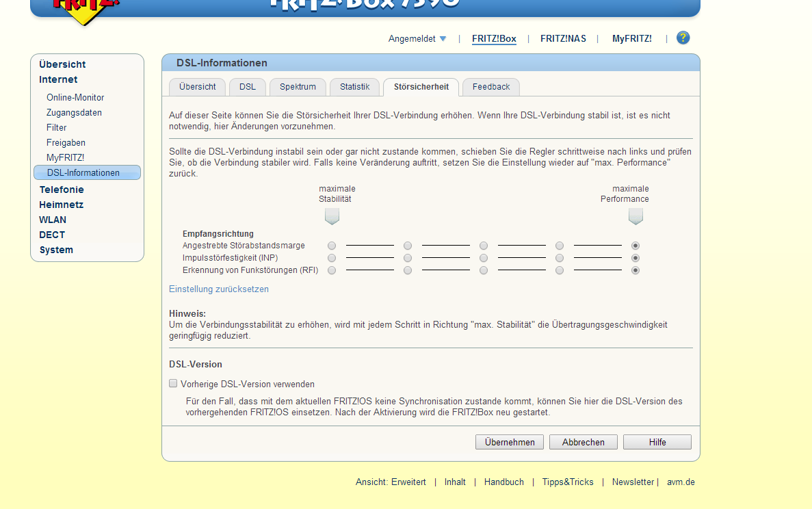Expand the Telefonie sidebar section
812x509 pixels.
pyautogui.click(x=61, y=190)
